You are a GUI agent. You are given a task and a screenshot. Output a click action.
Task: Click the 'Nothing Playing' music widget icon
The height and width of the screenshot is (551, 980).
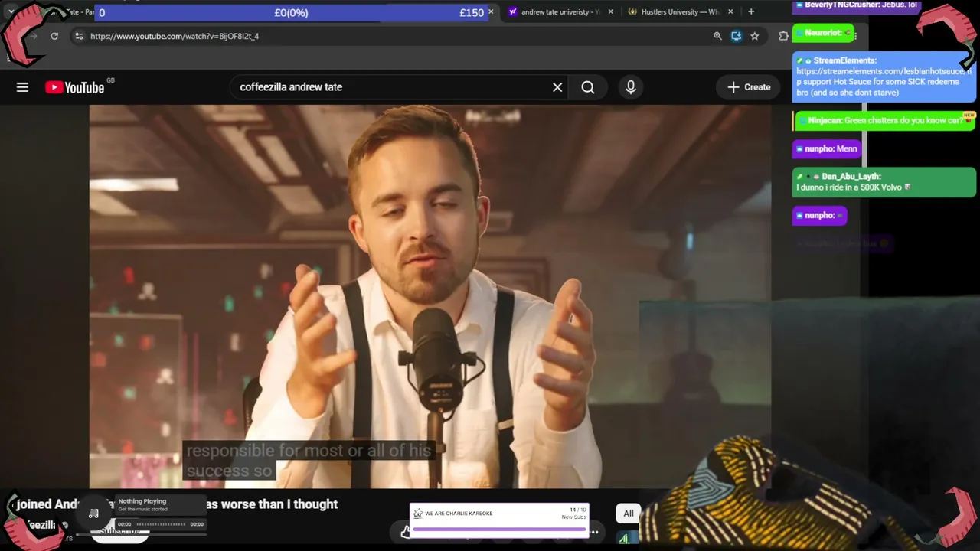93,514
